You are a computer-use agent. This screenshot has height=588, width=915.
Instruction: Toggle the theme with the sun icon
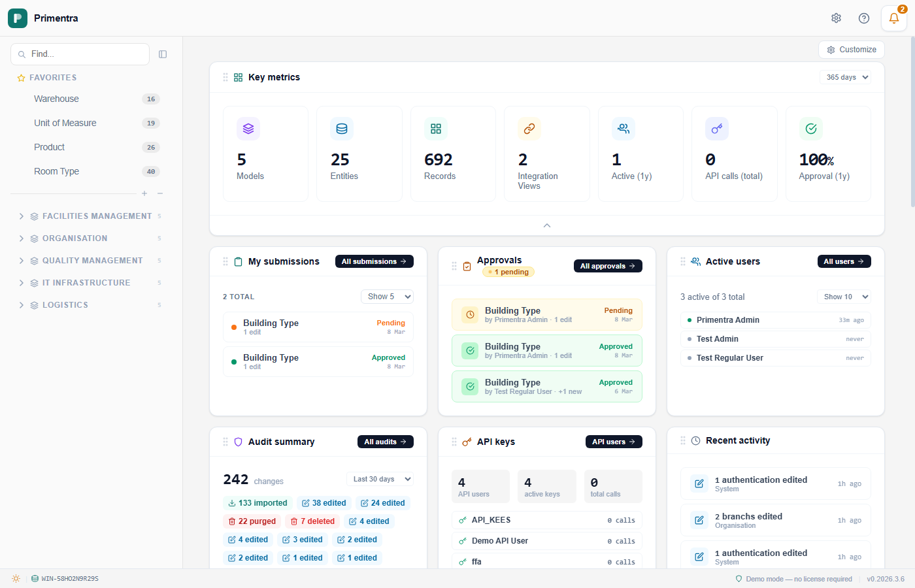pyautogui.click(x=16, y=579)
